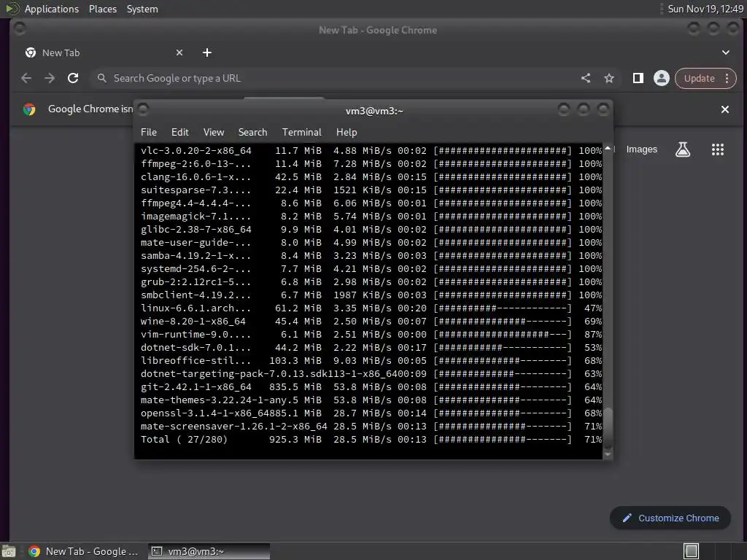747x560 pixels.
Task: Open terminal Search menu
Action: [252, 133]
